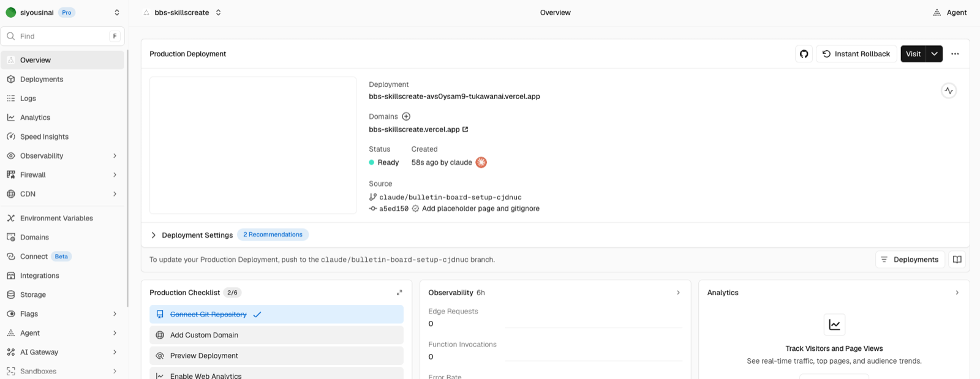The image size is (980, 379).
Task: Click the Vercel project triangle icon
Action: [x=146, y=12]
